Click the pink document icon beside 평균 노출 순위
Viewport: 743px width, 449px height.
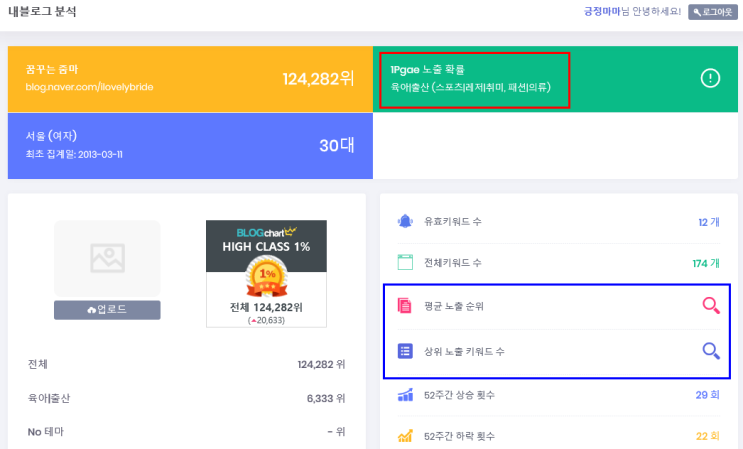[x=405, y=305]
